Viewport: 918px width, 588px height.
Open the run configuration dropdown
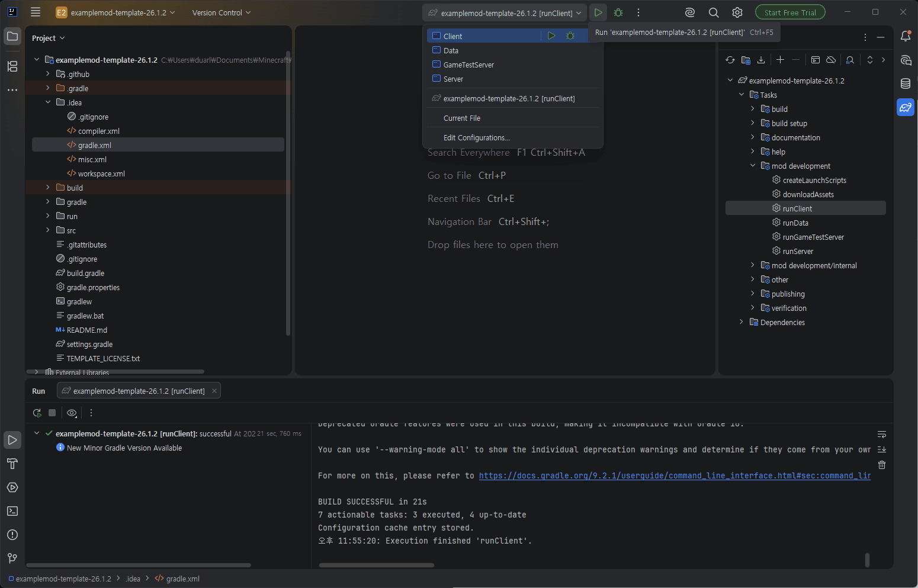coord(505,13)
